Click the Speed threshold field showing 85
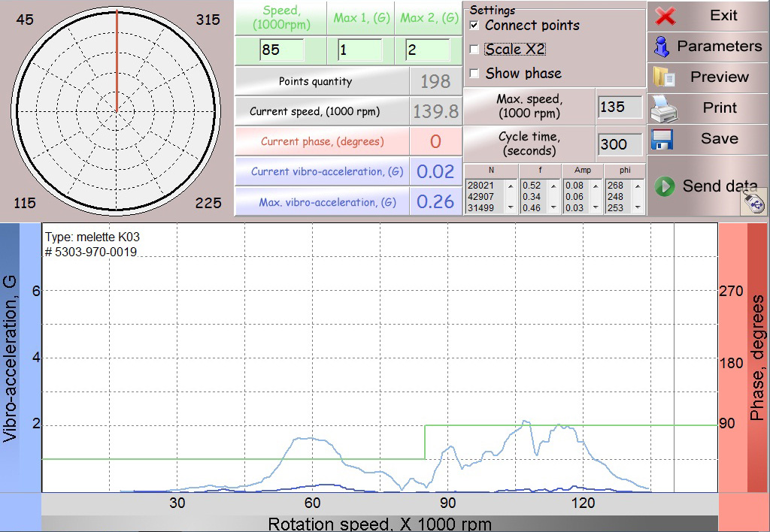The width and height of the screenshot is (770, 532). 281,50
